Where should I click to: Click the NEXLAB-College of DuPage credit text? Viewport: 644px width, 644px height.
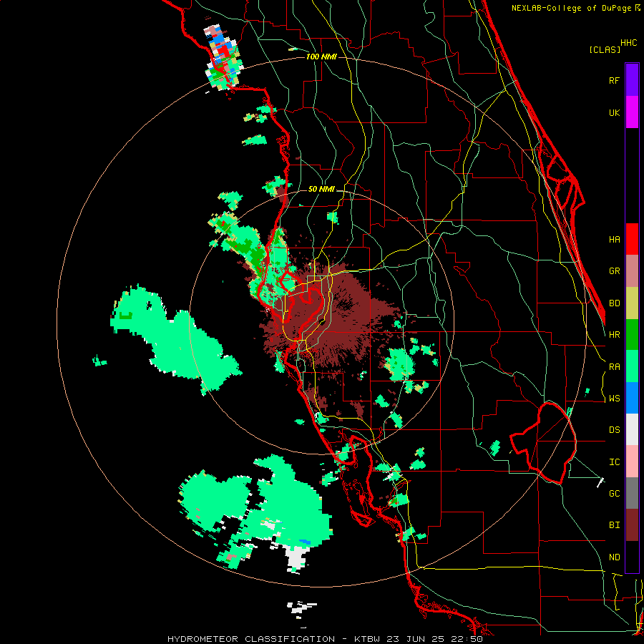572,8
